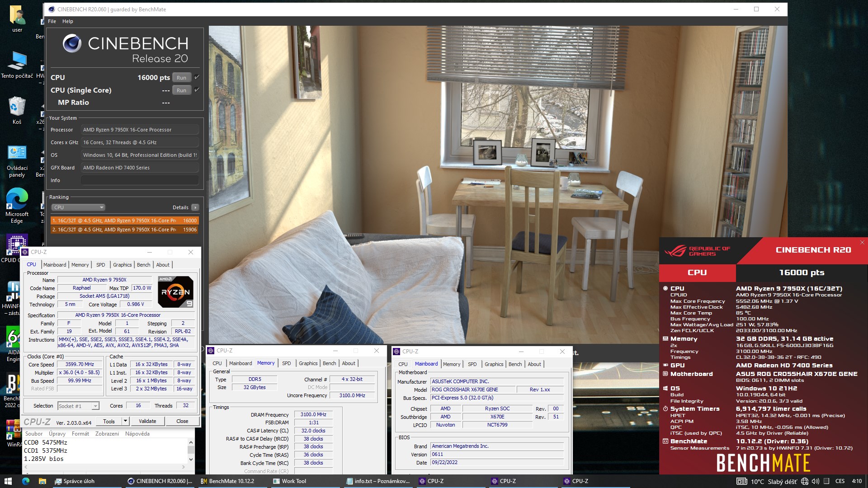Open the Windows Start menu
This screenshot has height=488, width=868.
[8, 481]
